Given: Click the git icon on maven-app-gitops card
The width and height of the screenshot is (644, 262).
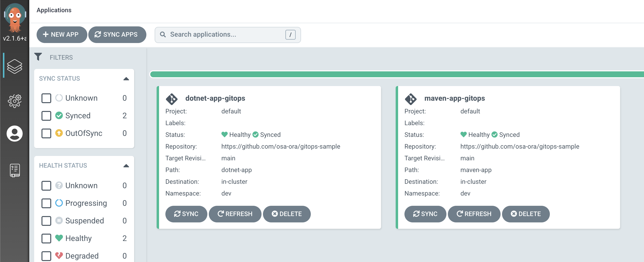Looking at the screenshot, I should point(411,99).
